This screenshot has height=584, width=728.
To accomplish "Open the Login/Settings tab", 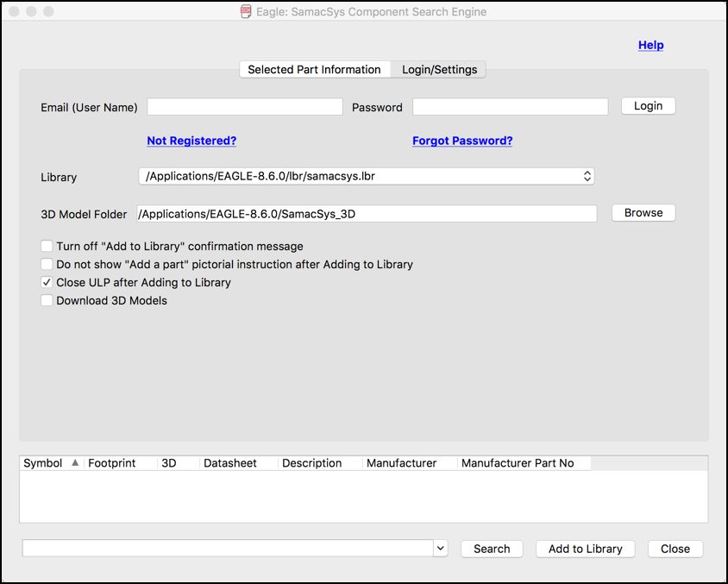I will point(439,70).
